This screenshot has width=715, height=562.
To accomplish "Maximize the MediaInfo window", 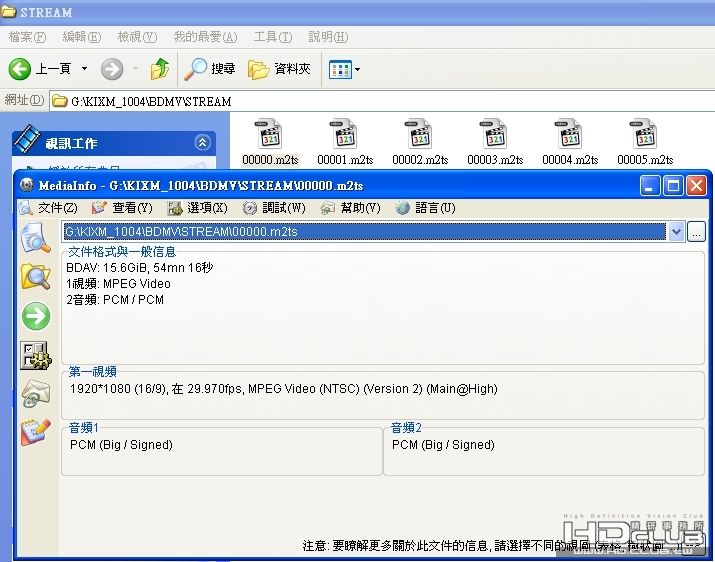I will tap(673, 186).
